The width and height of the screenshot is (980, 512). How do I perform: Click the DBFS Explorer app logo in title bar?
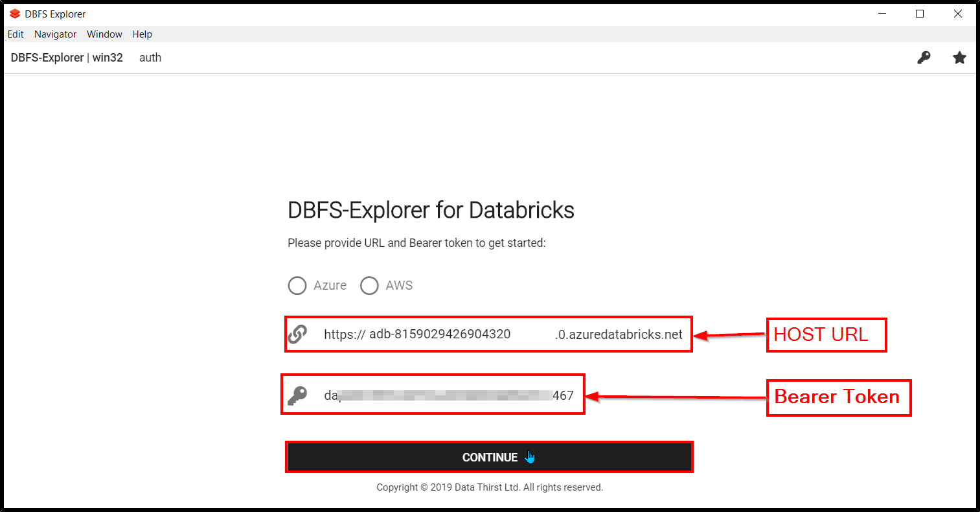pos(15,14)
